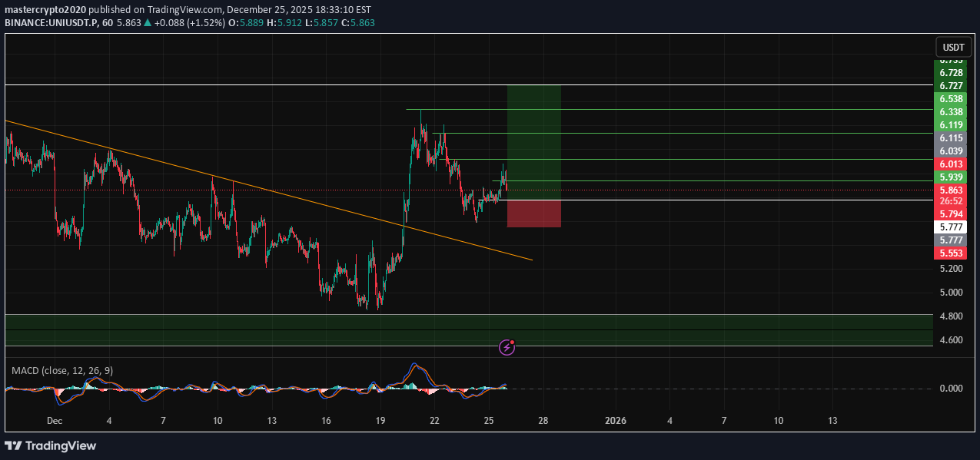Viewport: 980px width, 460px height.
Task: Click the red 6.013 price label
Action: click(952, 164)
